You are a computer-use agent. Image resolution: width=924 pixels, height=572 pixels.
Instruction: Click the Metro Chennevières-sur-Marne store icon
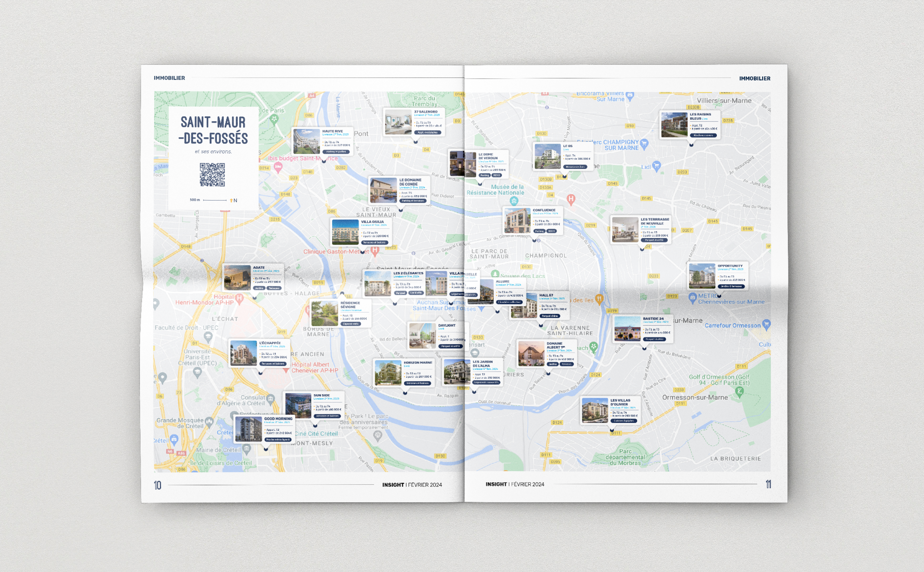pyautogui.click(x=692, y=298)
